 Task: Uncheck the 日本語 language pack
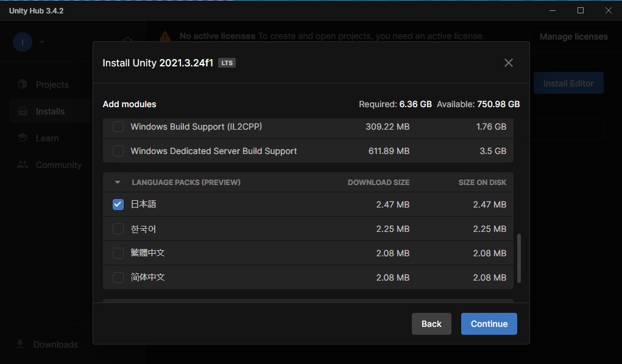(118, 204)
